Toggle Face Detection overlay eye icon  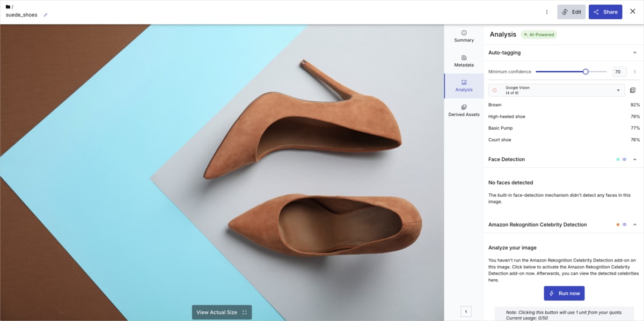tap(625, 159)
